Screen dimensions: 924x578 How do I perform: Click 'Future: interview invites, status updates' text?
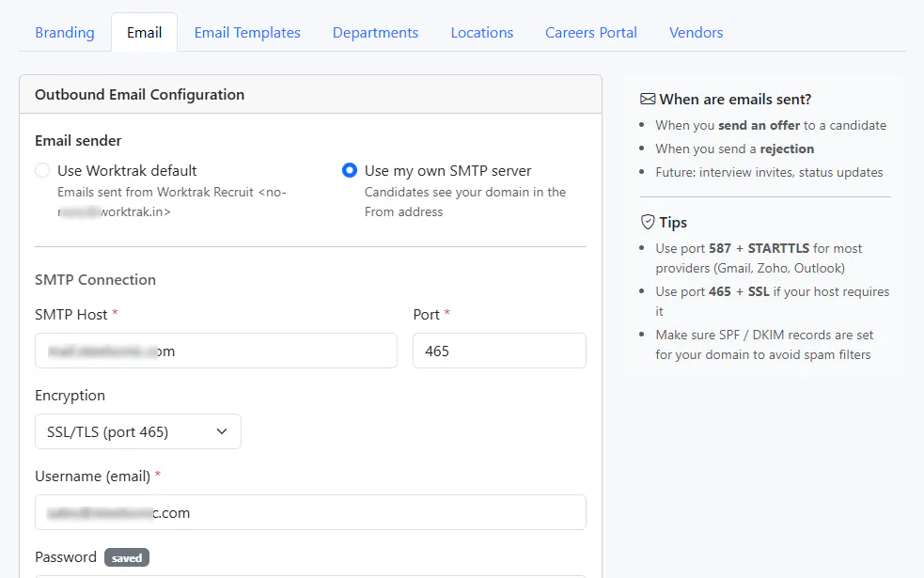[769, 173]
